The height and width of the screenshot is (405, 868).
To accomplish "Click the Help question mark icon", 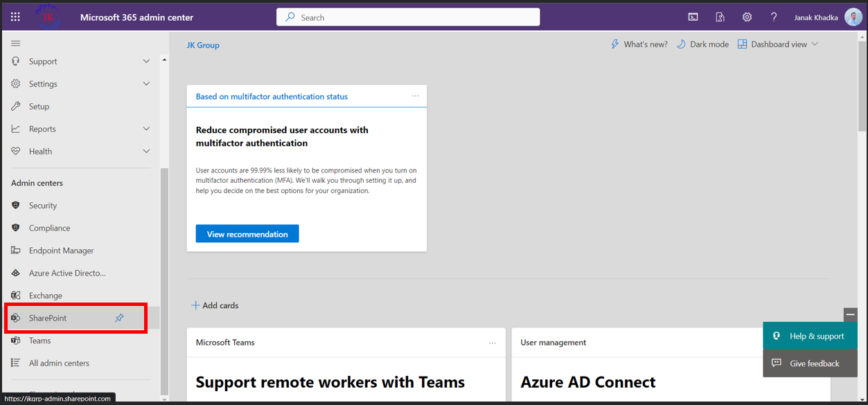I will tap(774, 16).
